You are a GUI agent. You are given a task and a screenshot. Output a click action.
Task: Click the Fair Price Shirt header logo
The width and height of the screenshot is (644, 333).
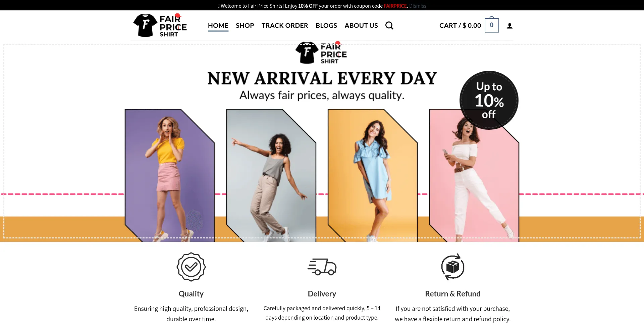tap(160, 25)
